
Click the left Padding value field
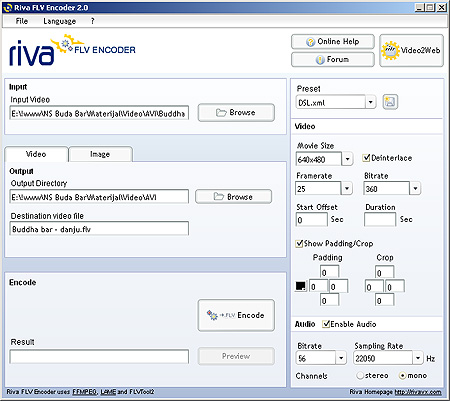click(319, 286)
